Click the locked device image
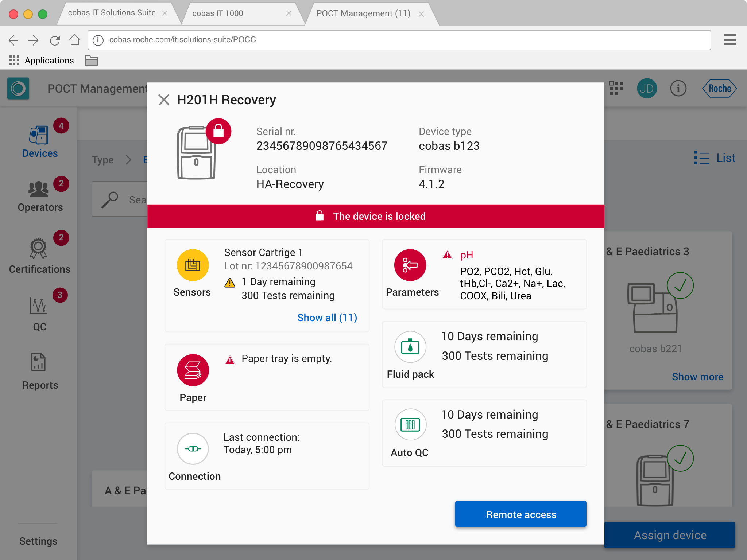This screenshot has height=560, width=747. click(x=197, y=152)
